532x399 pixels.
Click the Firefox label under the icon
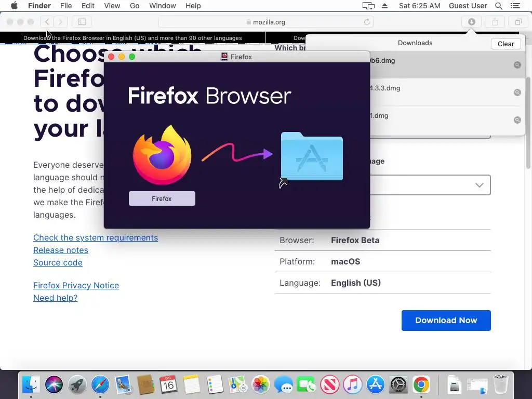pos(162,198)
